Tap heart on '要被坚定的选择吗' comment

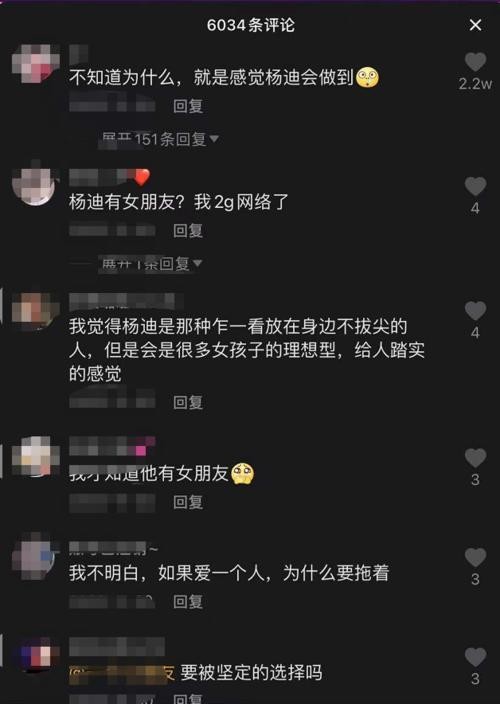pyautogui.click(x=475, y=657)
